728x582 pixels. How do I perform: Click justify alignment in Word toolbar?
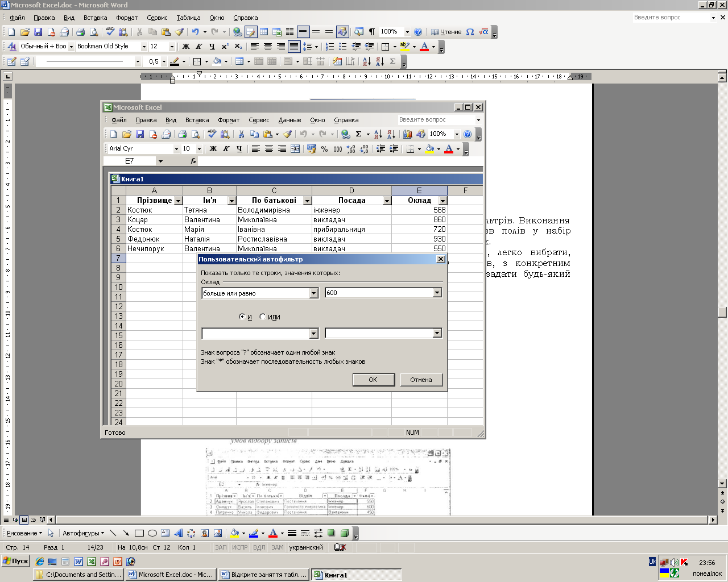pos(294,47)
